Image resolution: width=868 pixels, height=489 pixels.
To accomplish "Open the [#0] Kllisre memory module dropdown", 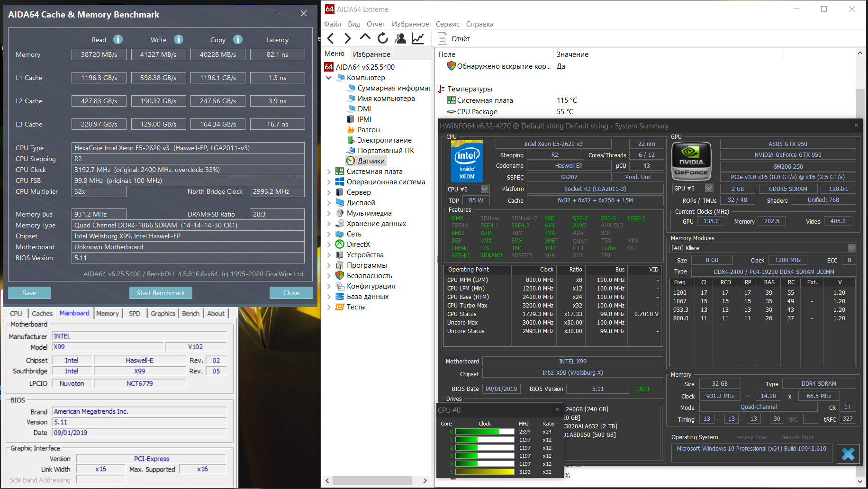I will [x=852, y=248].
